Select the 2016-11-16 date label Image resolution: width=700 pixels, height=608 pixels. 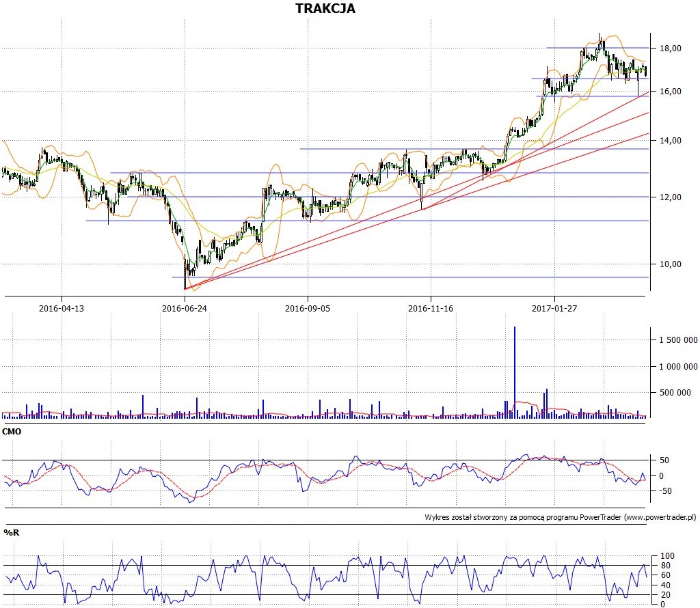click(431, 308)
